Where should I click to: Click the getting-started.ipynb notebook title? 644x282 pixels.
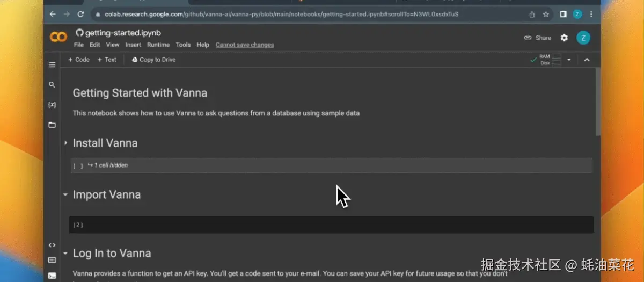click(x=123, y=33)
